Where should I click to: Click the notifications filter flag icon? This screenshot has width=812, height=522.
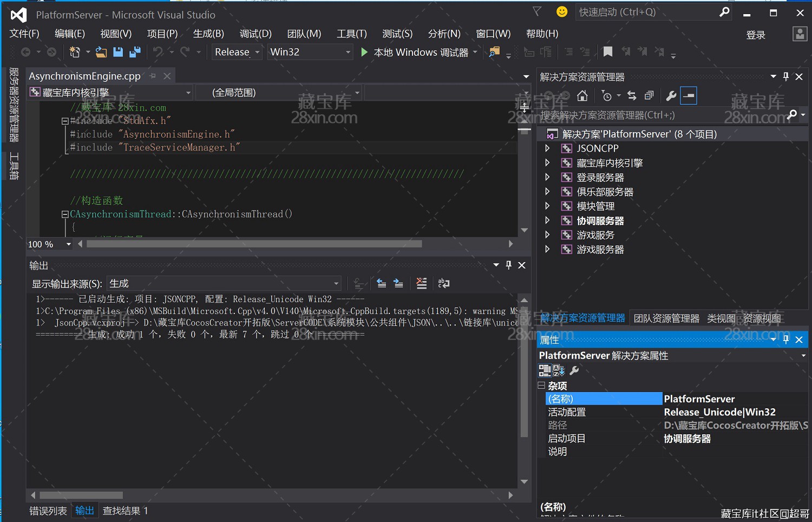537,11
